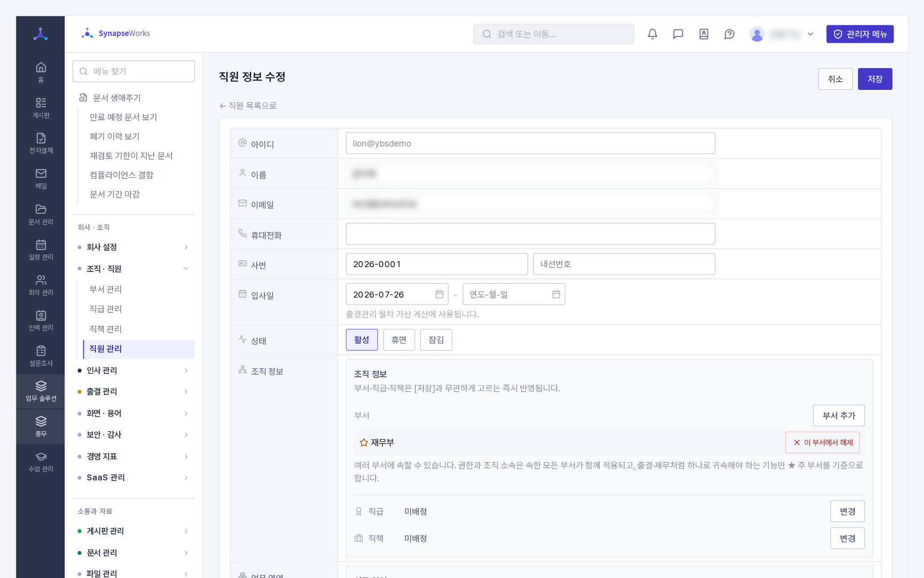Set status to 잠김
Screen dimensions: 924x578
click(436, 340)
